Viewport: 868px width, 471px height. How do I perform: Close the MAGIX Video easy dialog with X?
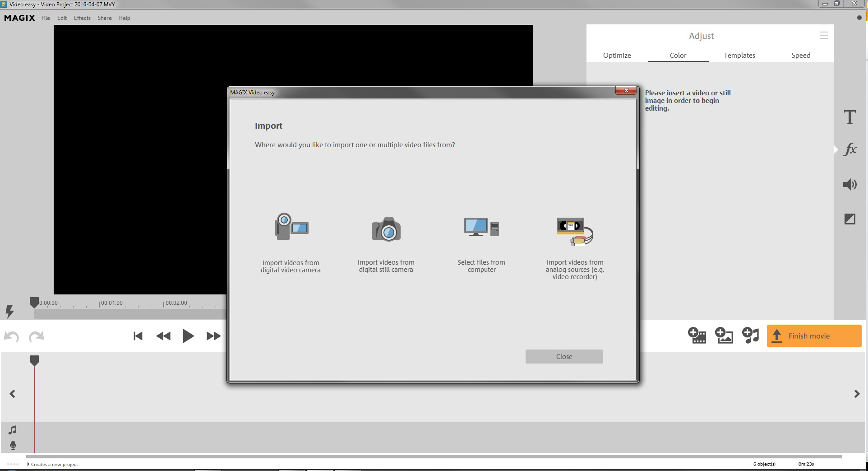pyautogui.click(x=626, y=91)
